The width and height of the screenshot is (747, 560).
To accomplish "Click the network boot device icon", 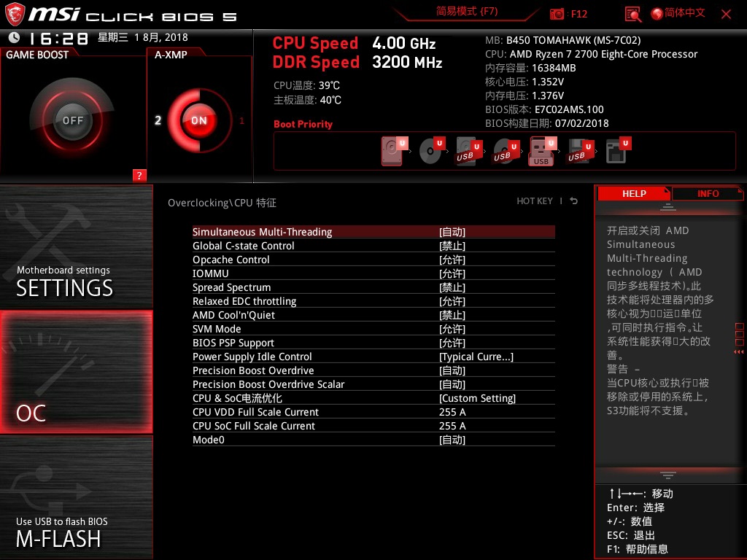I will click(618, 151).
